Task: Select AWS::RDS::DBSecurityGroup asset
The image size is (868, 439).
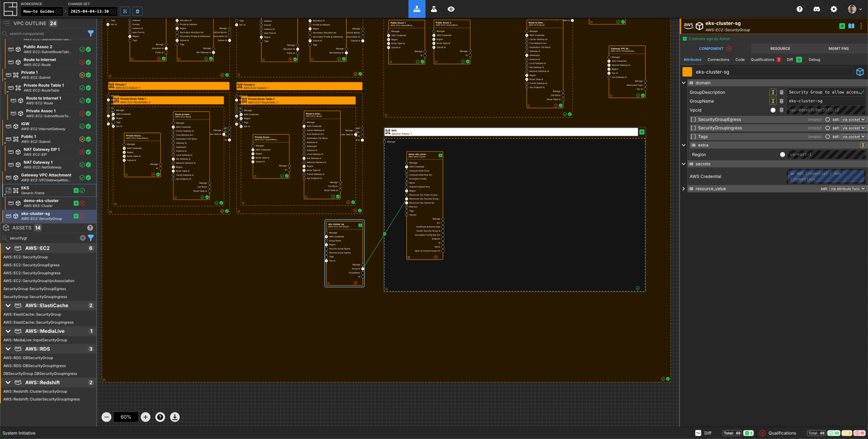Action: click(28, 358)
